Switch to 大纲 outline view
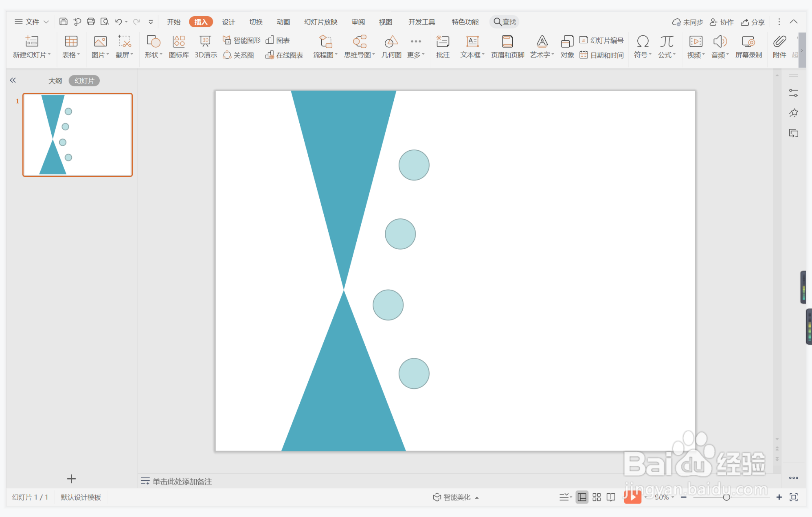Image resolution: width=812 pixels, height=517 pixels. [55, 81]
